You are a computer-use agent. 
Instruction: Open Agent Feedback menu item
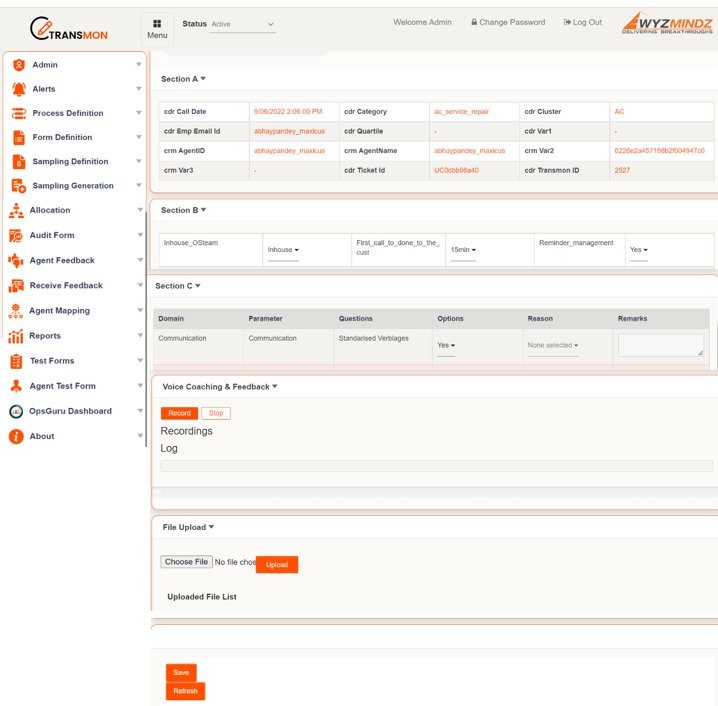coord(62,261)
